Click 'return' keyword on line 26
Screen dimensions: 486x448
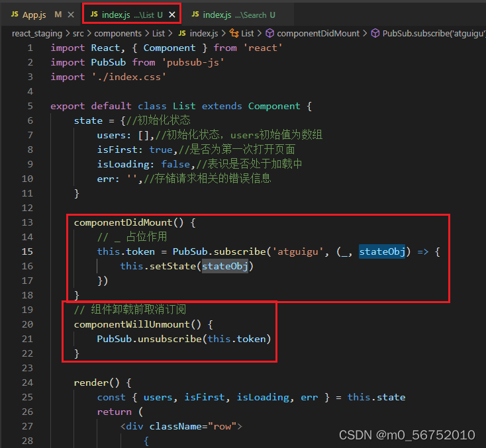[115, 412]
